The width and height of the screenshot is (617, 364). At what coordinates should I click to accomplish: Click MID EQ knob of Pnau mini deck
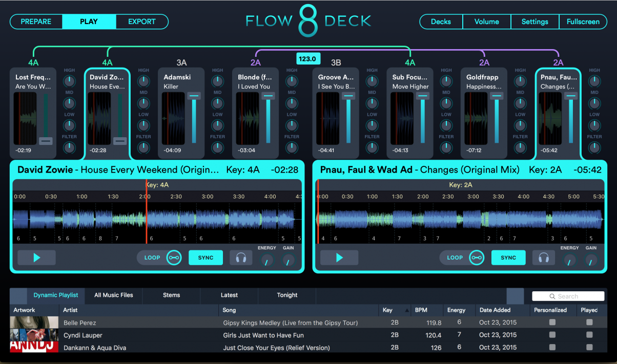(594, 103)
